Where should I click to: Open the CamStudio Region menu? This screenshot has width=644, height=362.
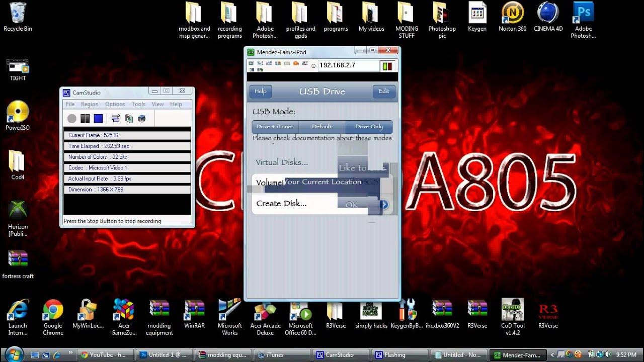(90, 104)
